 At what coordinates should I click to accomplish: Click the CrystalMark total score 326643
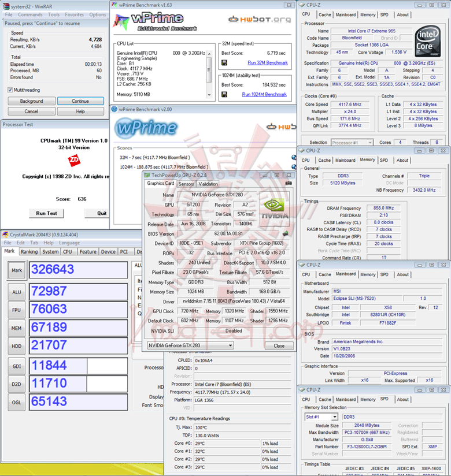click(x=79, y=270)
